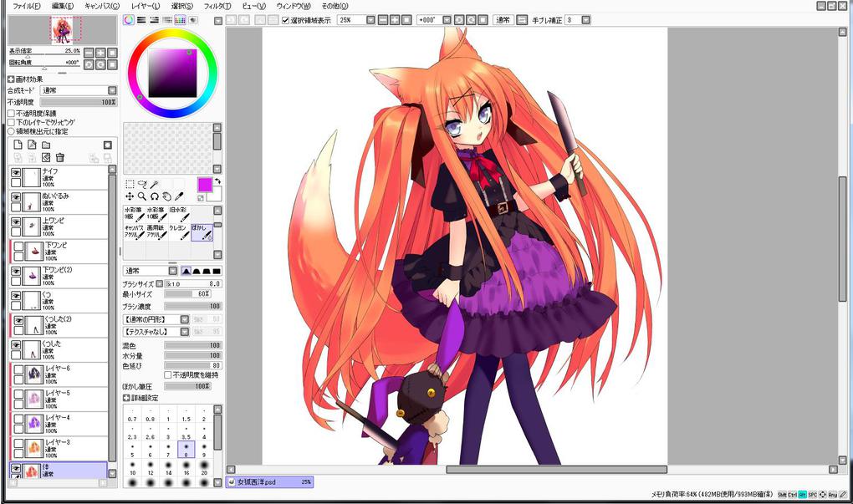The image size is (853, 504).
Task: Show the レイヤー6 layer
Action: [x=18, y=370]
